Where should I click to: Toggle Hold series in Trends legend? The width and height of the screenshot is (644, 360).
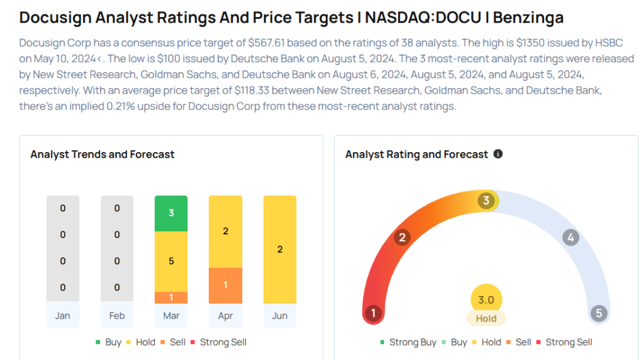click(x=140, y=342)
